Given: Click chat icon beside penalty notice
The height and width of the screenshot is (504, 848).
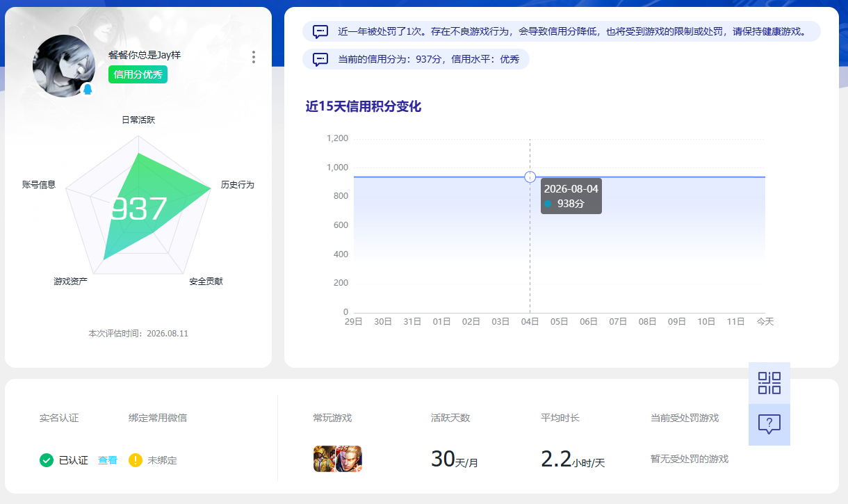Looking at the screenshot, I should 320,31.
